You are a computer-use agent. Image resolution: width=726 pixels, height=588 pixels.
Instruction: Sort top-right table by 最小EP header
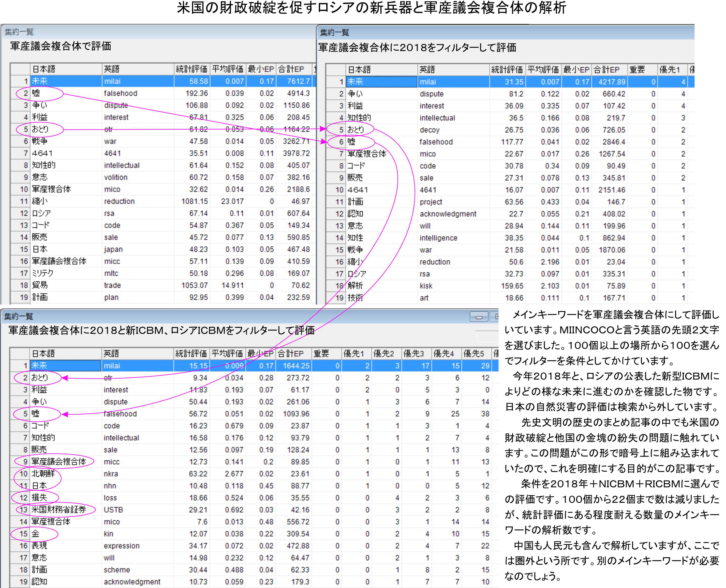pos(577,70)
